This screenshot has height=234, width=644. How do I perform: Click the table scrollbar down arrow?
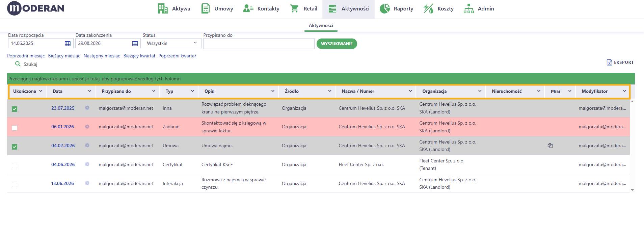coord(632,190)
